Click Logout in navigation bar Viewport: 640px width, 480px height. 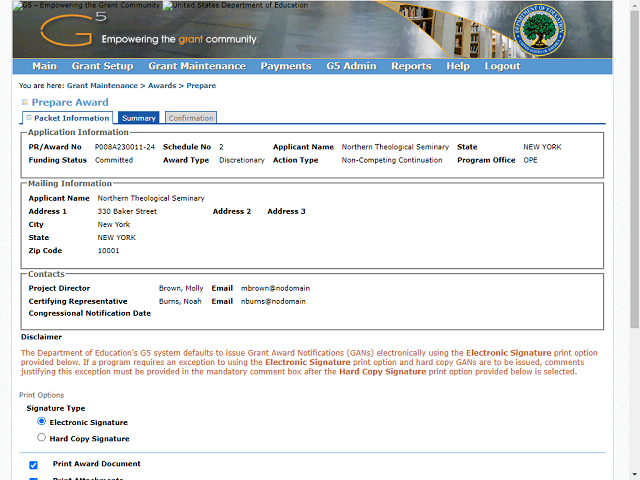(502, 66)
